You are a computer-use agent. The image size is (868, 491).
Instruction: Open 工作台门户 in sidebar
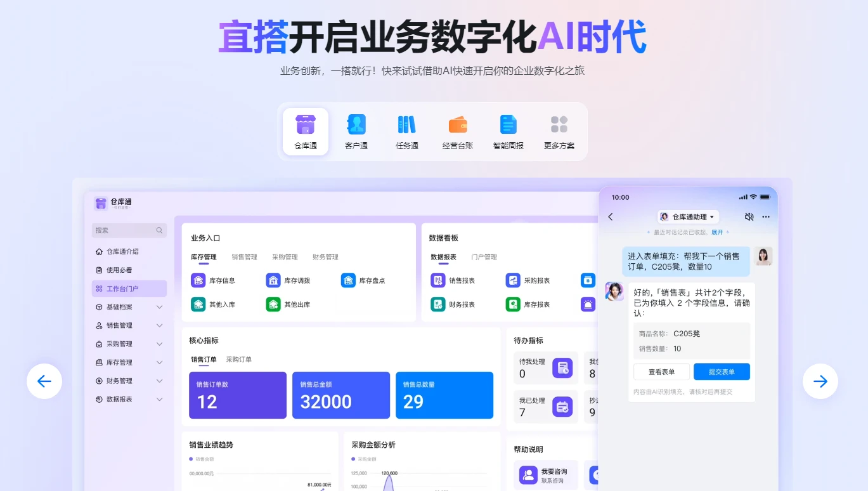129,289
